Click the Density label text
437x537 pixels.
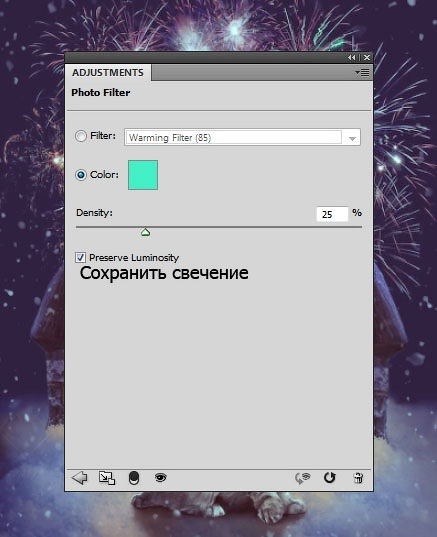click(x=95, y=213)
